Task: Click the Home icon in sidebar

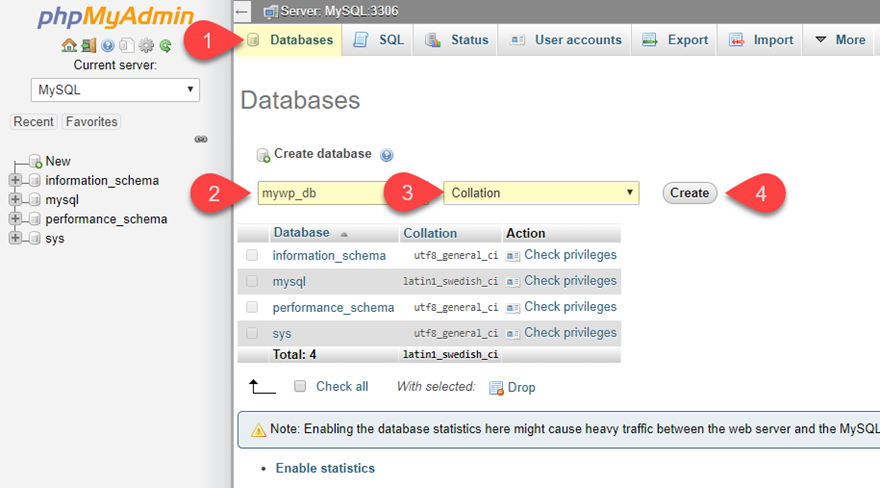Action: pos(69,45)
